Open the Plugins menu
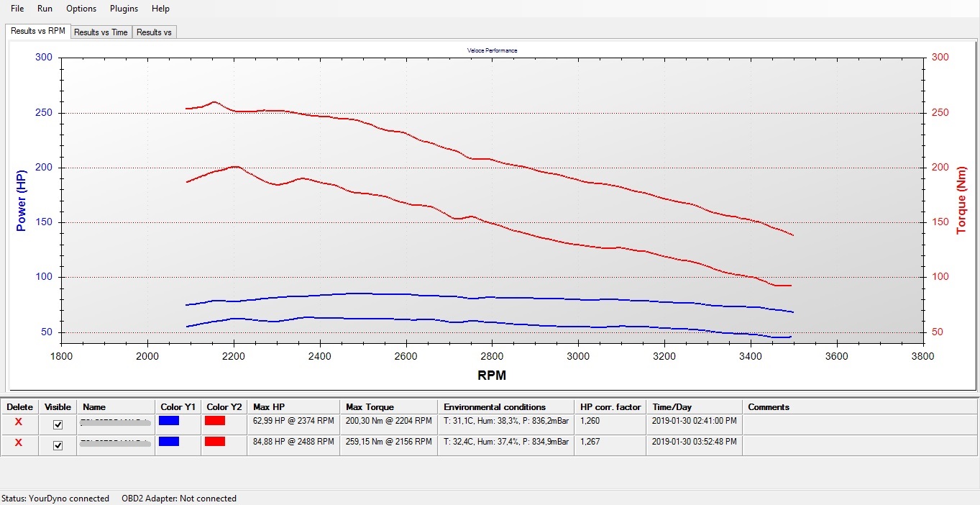The width and height of the screenshot is (980, 505). [x=124, y=9]
